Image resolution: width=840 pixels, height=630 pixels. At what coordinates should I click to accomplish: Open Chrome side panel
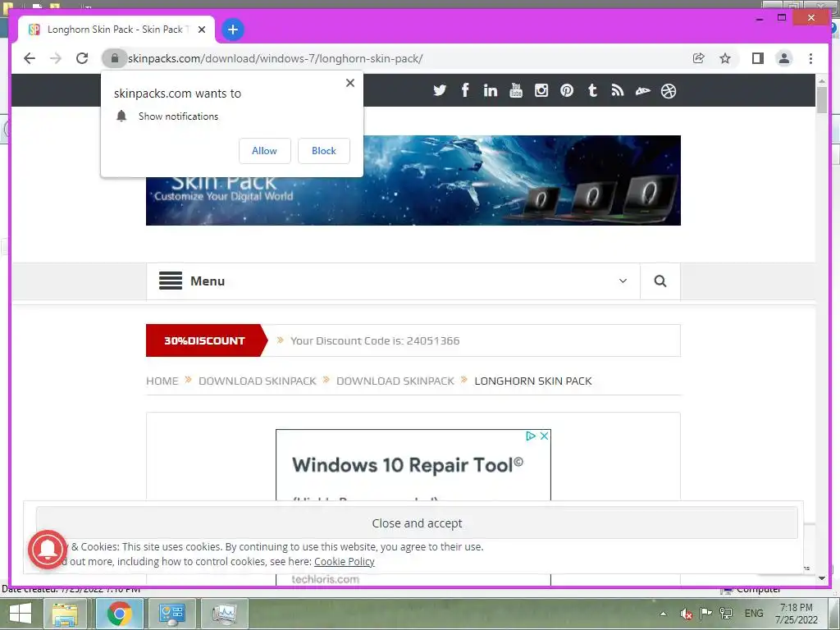tap(757, 58)
